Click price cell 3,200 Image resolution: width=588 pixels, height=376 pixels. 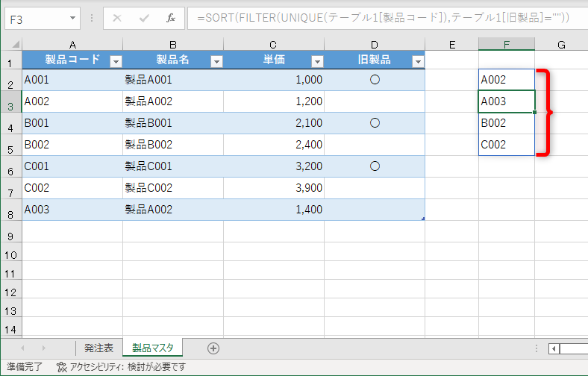click(x=274, y=166)
